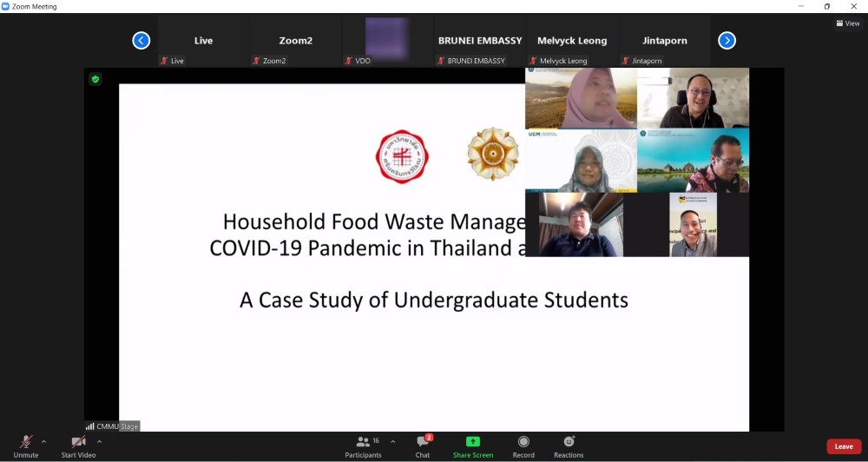This screenshot has width=868, height=462.
Task: Click the Zoom2 participant tile
Action: click(295, 41)
